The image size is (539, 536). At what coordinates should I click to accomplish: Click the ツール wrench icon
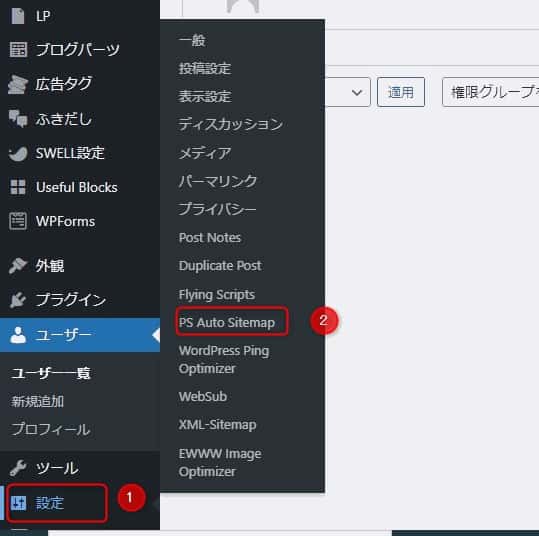[x=18, y=468]
